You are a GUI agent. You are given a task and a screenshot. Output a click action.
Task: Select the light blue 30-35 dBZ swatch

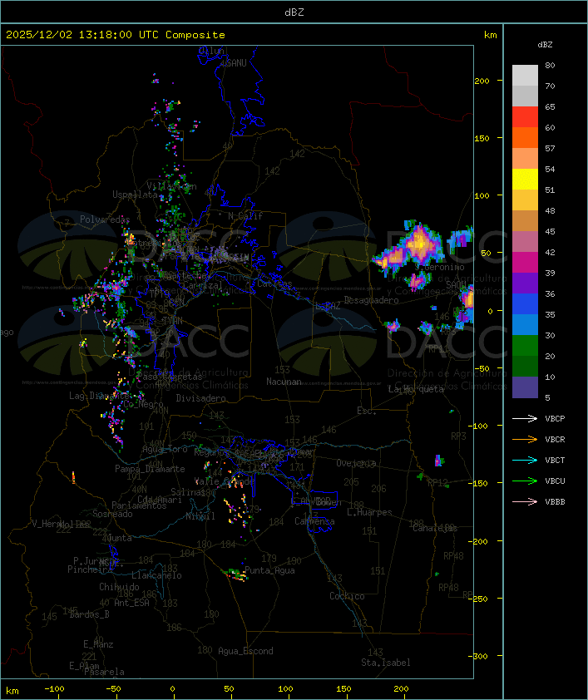click(x=525, y=324)
